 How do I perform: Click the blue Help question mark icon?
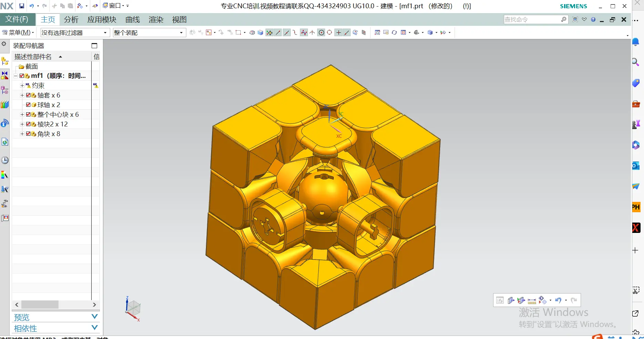click(593, 20)
